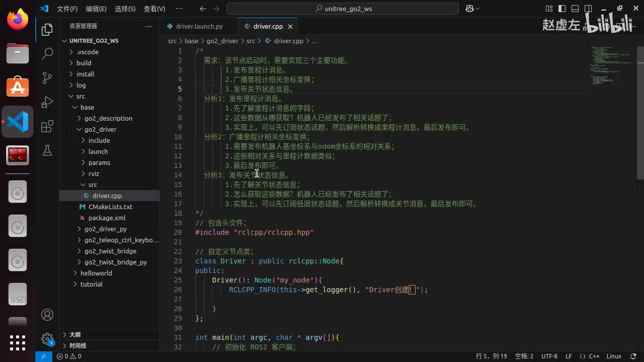Open the Search view in activity bar

coord(47,54)
